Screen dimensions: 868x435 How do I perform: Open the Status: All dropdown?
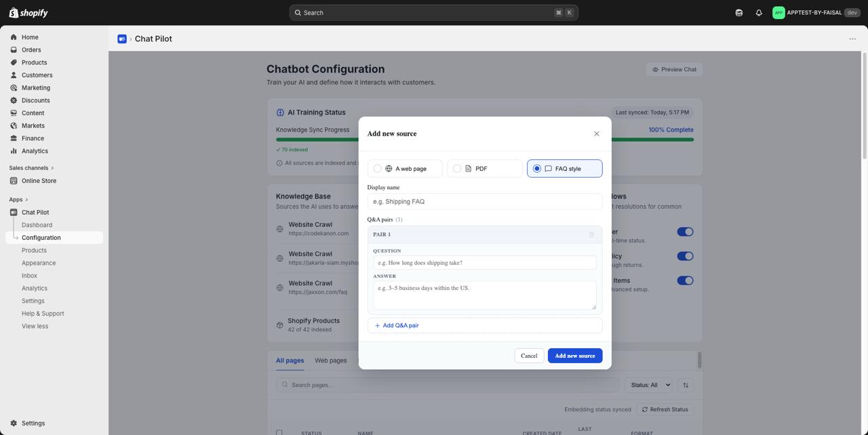coord(648,385)
